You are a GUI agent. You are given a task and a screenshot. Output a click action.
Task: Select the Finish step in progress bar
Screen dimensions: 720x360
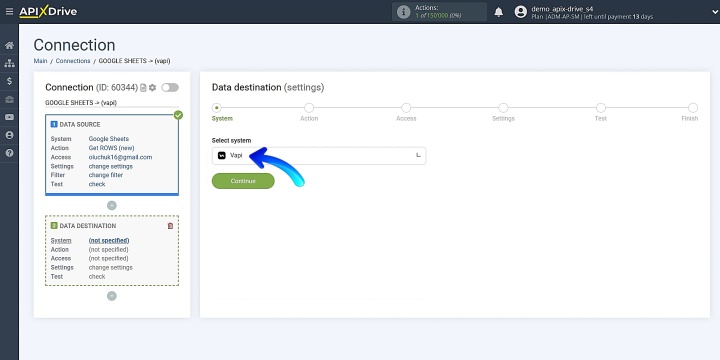pyautogui.click(x=693, y=108)
